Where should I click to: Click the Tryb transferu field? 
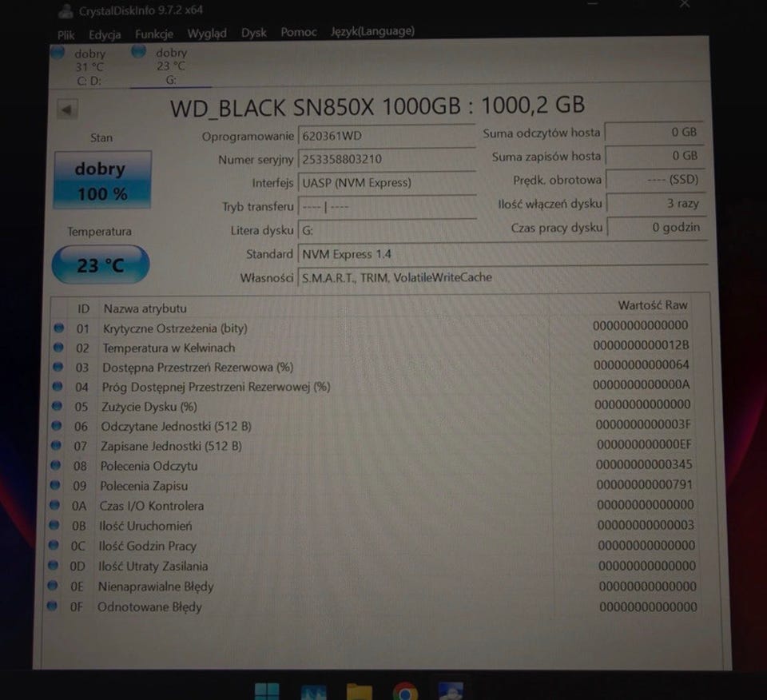[x=387, y=206]
